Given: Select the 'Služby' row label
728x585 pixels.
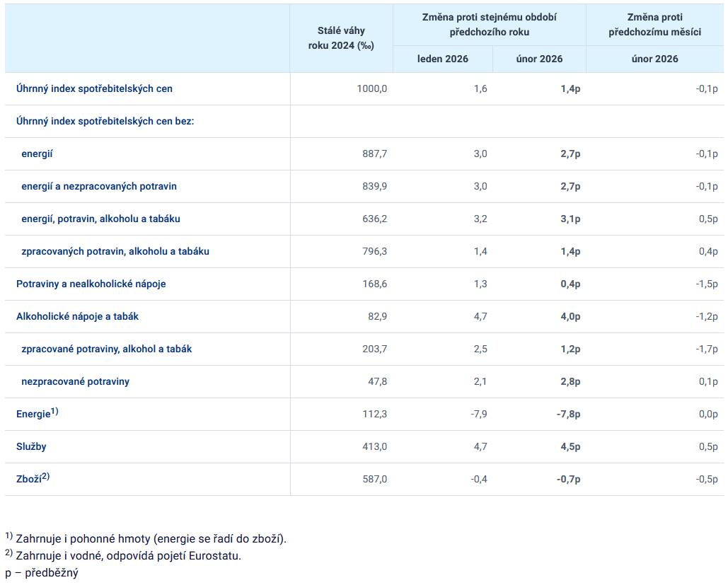Looking at the screenshot, I should 31,447.
